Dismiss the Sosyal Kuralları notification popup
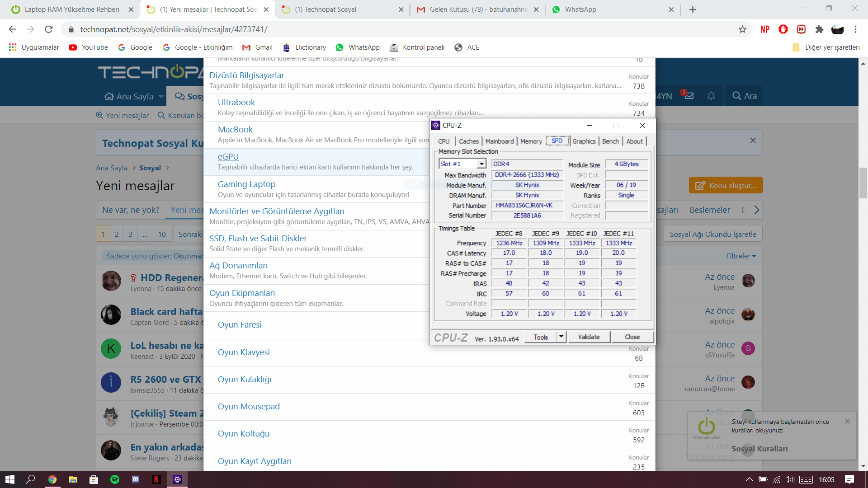 848,421
